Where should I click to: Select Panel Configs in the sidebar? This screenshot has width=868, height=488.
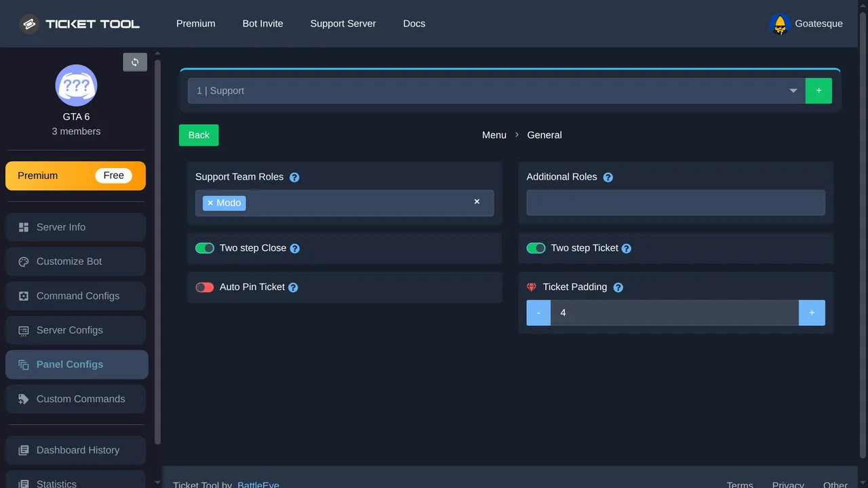(77, 365)
